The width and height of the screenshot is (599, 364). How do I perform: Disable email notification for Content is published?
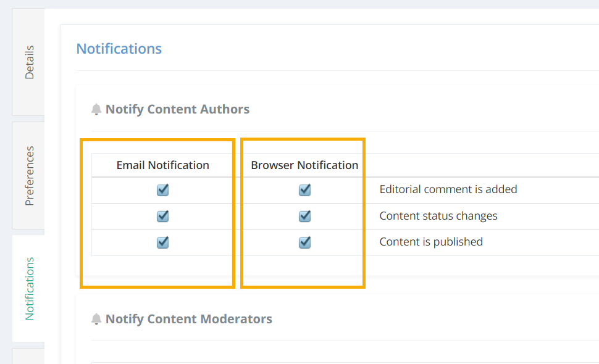163,242
